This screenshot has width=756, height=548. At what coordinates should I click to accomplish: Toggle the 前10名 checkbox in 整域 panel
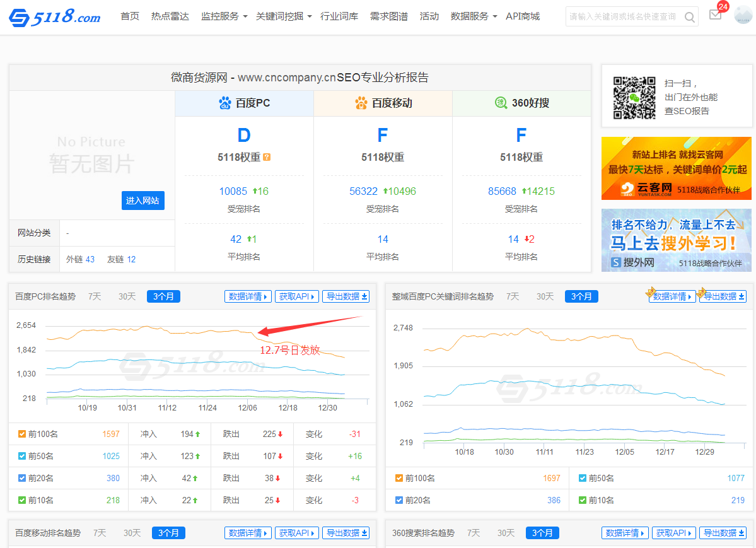[583, 500]
